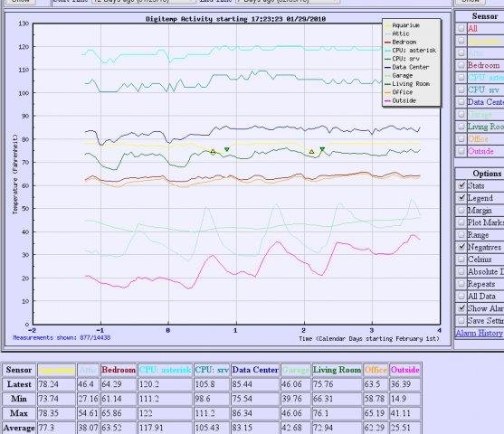504x434 pixels.
Task: Click the CPU: asterisk header in stats table
Action: click(166, 370)
